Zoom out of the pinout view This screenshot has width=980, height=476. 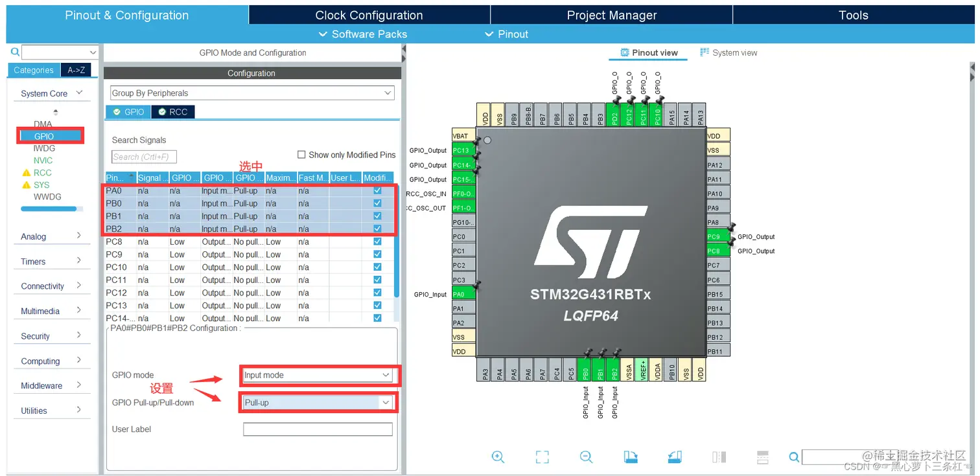[x=587, y=457]
